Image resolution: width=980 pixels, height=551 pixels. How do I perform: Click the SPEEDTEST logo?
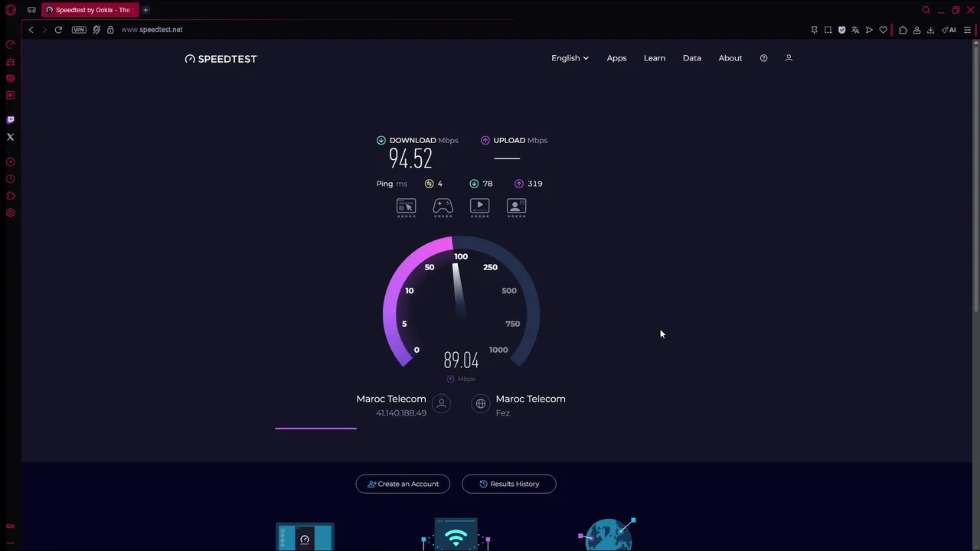[x=220, y=59]
